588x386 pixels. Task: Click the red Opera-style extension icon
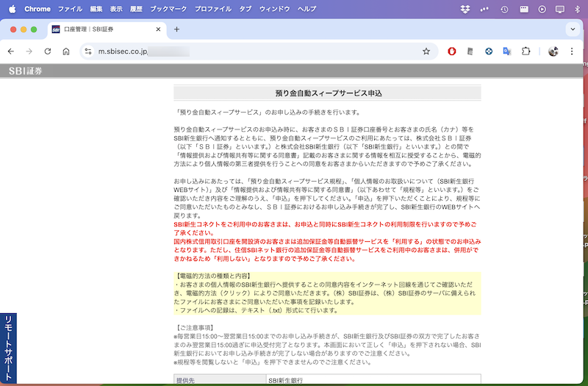pyautogui.click(x=452, y=51)
